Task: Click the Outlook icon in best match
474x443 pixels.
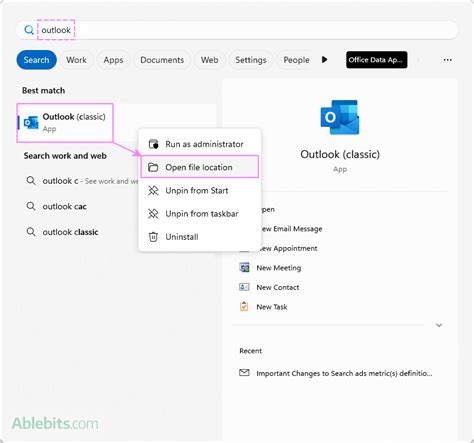Action: pyautogui.click(x=31, y=123)
